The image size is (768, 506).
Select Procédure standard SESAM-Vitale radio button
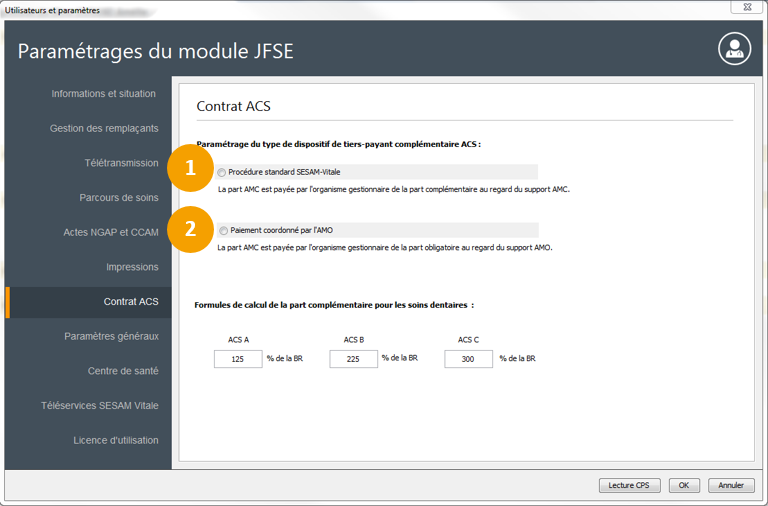pyautogui.click(x=222, y=172)
